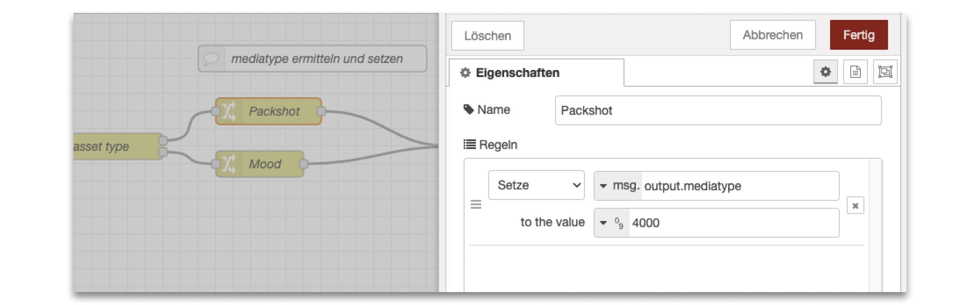This screenshot has width=980, height=305.
Task: Open the node description document icon
Action: click(856, 71)
